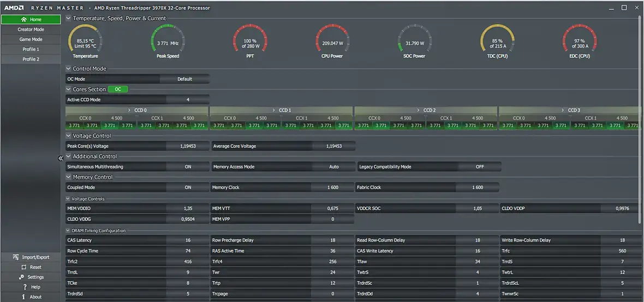Expand CCD 3 header

pyautogui.click(x=571, y=110)
